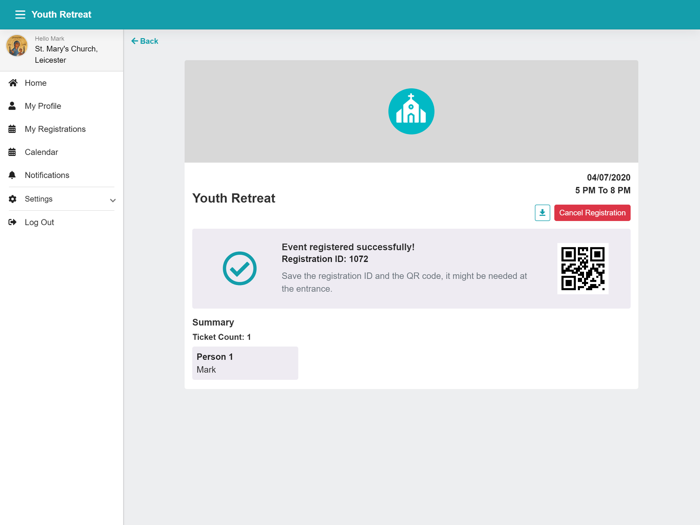This screenshot has width=700, height=525.
Task: Click the Hello Mark greeting
Action: point(50,38)
